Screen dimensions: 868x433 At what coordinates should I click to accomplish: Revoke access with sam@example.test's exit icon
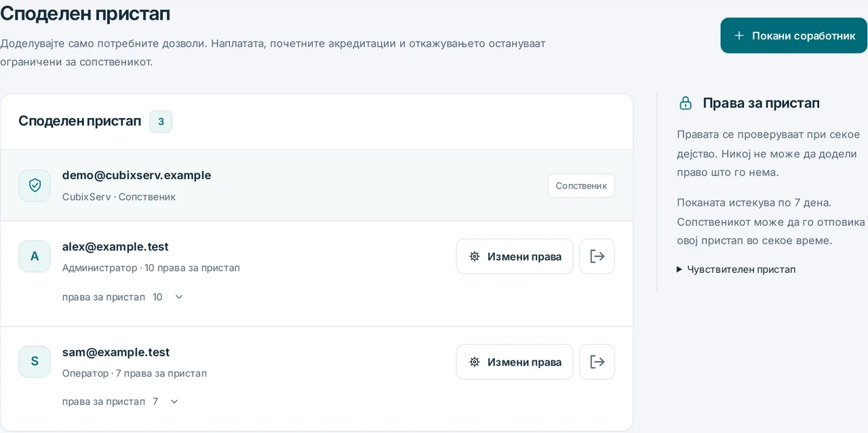click(597, 362)
